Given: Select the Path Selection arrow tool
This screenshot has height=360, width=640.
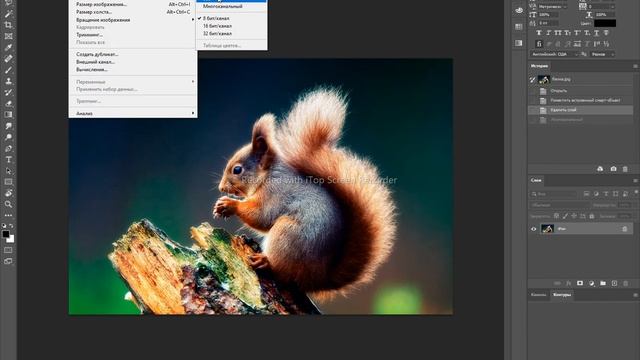Looking at the screenshot, I should tap(8, 171).
